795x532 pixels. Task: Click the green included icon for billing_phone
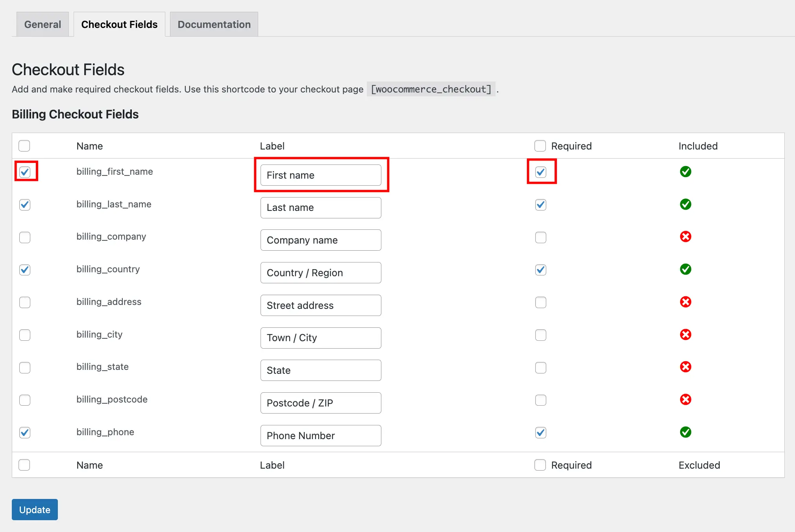click(686, 432)
